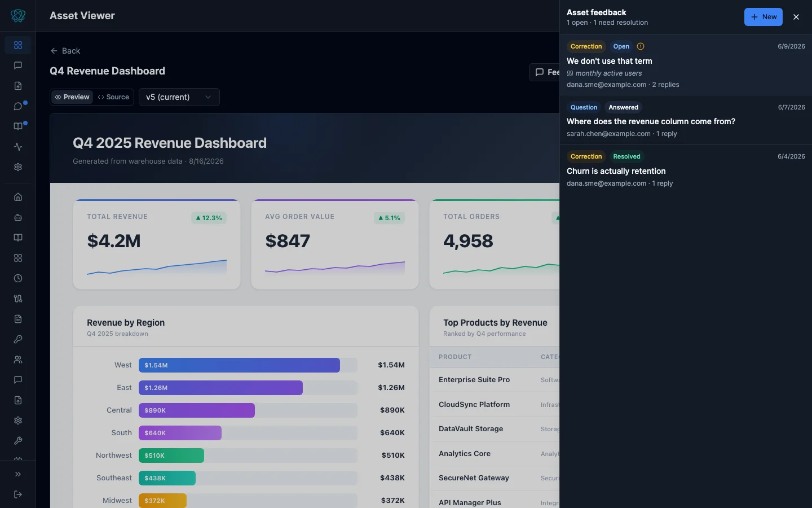Viewport: 812px width, 508px height.
Task: Open the book icon below the robot icon
Action: point(18,238)
